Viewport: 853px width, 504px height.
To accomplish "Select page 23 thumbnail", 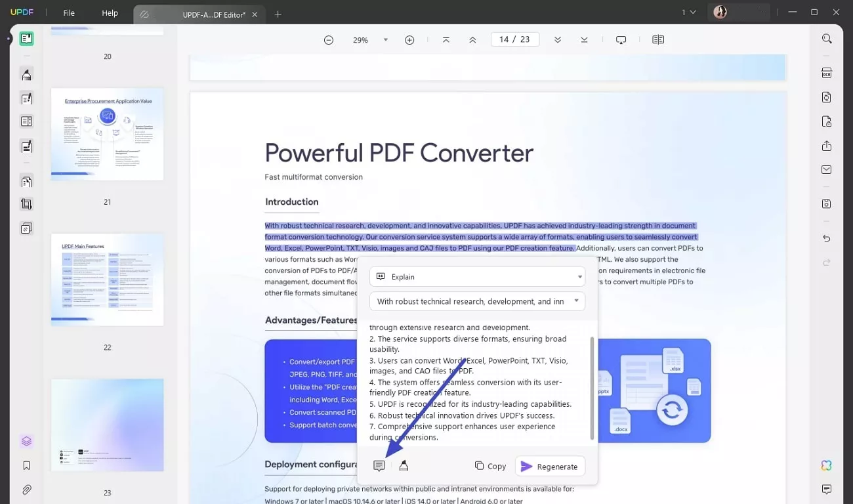I will (107, 425).
